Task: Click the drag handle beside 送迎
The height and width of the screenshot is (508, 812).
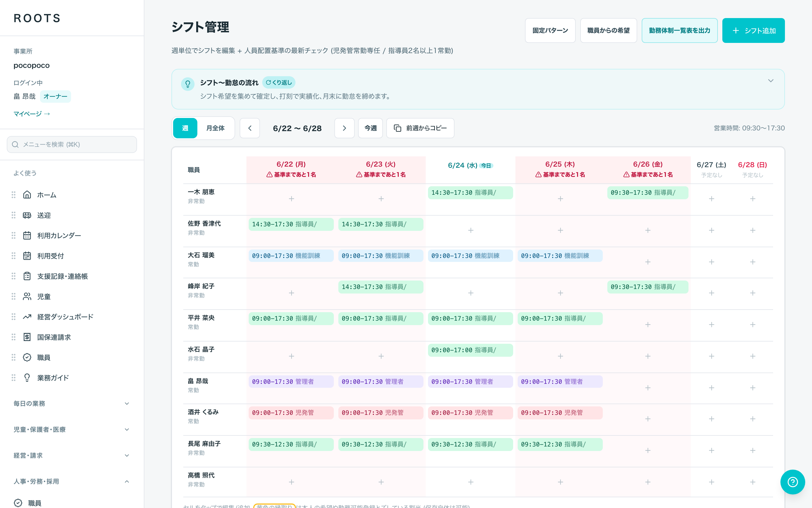Action: coord(14,215)
